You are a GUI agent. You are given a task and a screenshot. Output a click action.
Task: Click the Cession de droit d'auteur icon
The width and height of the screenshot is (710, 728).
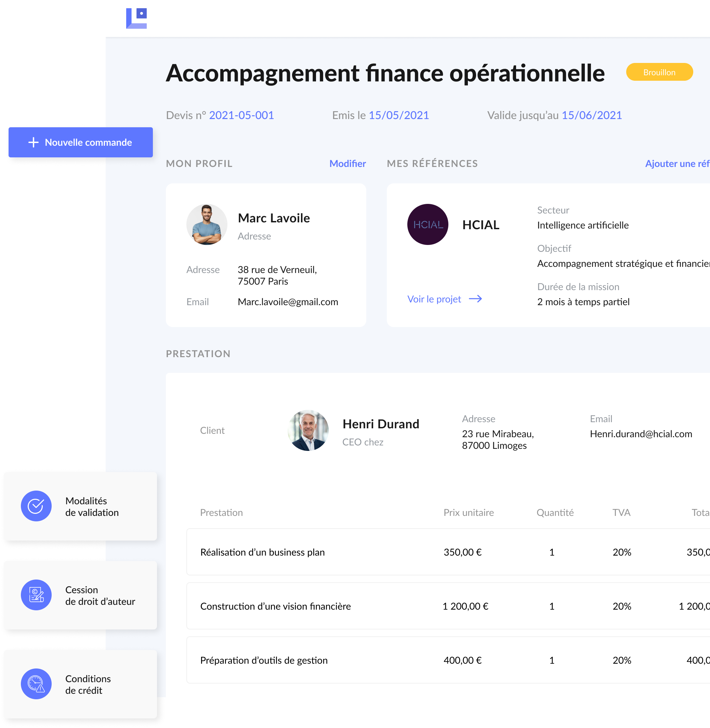click(36, 595)
